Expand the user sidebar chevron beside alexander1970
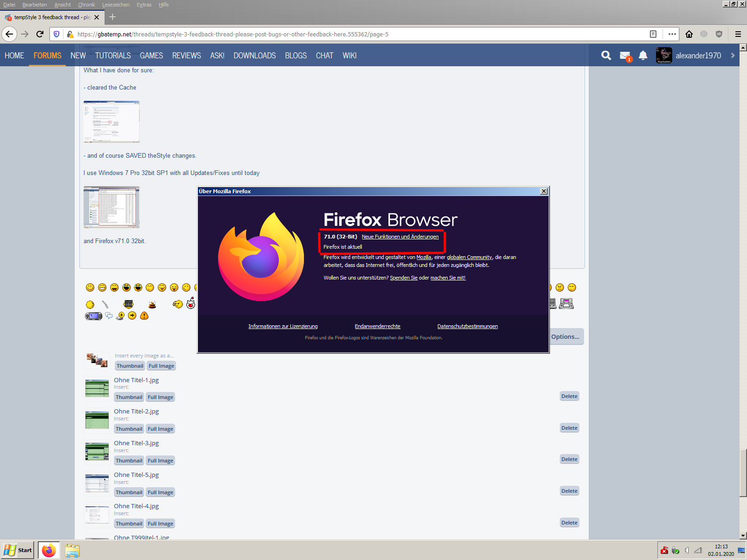The height and width of the screenshot is (560, 747). 733,56
